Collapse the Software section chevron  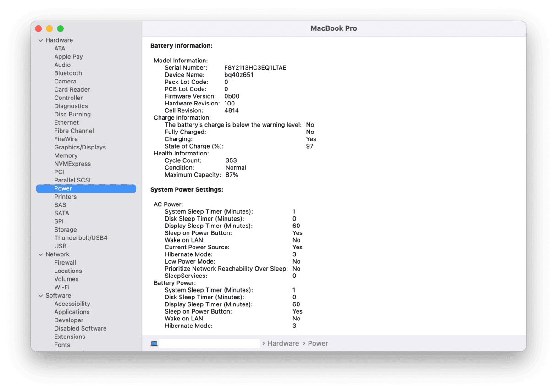click(41, 296)
